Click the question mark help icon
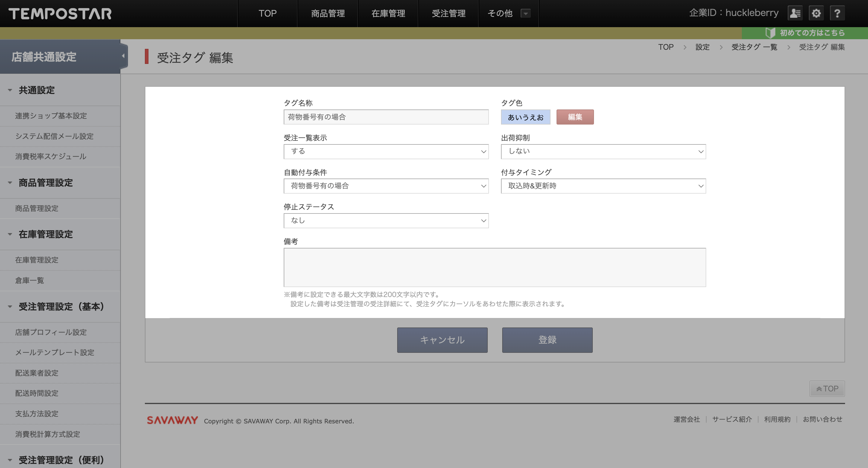 pos(837,13)
